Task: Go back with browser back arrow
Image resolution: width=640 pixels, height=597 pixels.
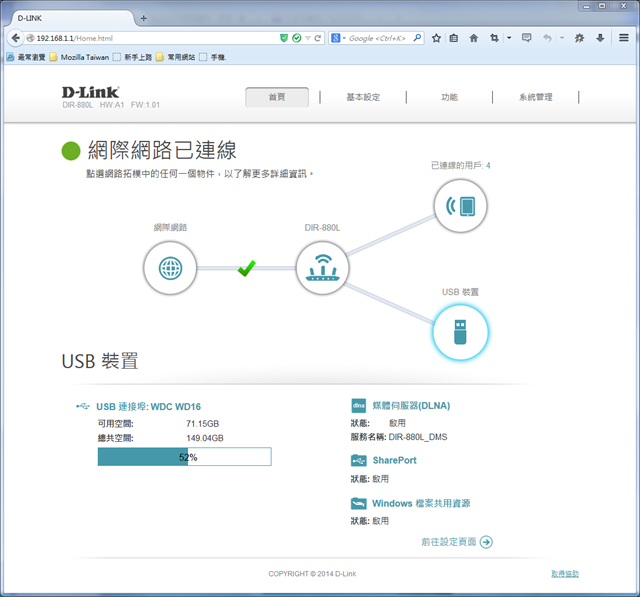Action: [16, 38]
